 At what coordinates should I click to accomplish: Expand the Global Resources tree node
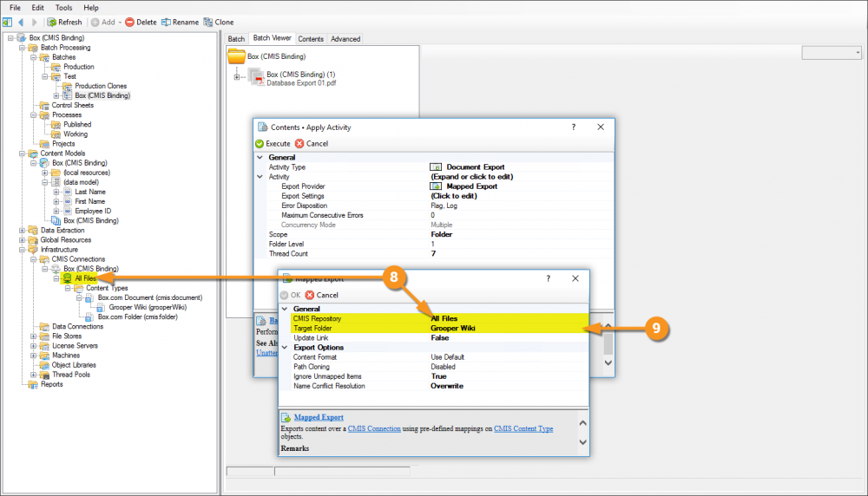(22, 240)
